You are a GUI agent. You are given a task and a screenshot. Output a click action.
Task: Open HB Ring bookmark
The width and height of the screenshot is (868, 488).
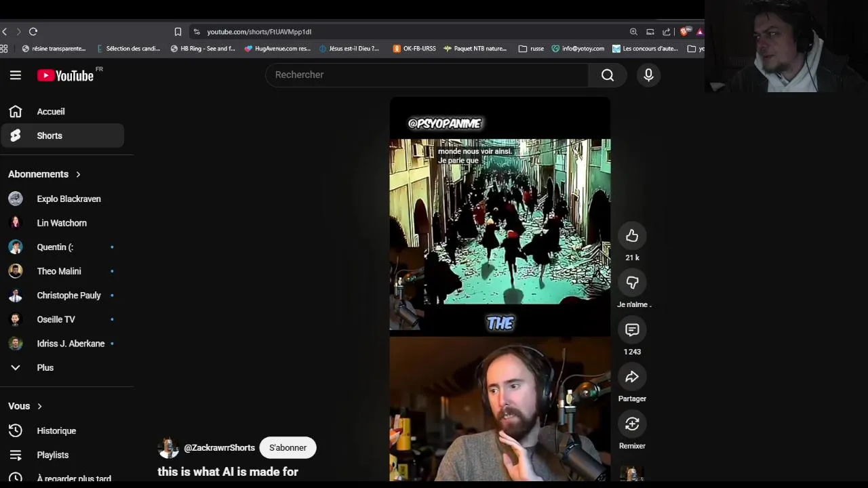(x=203, y=49)
